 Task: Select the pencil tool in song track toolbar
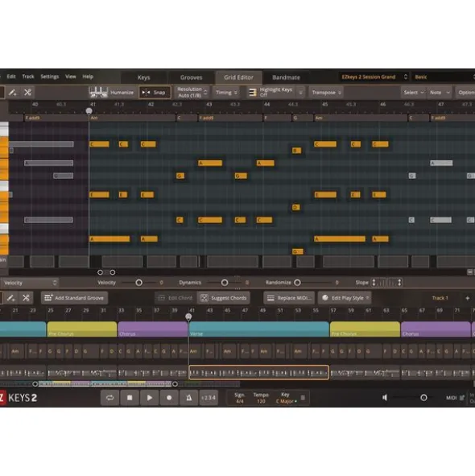11,298
